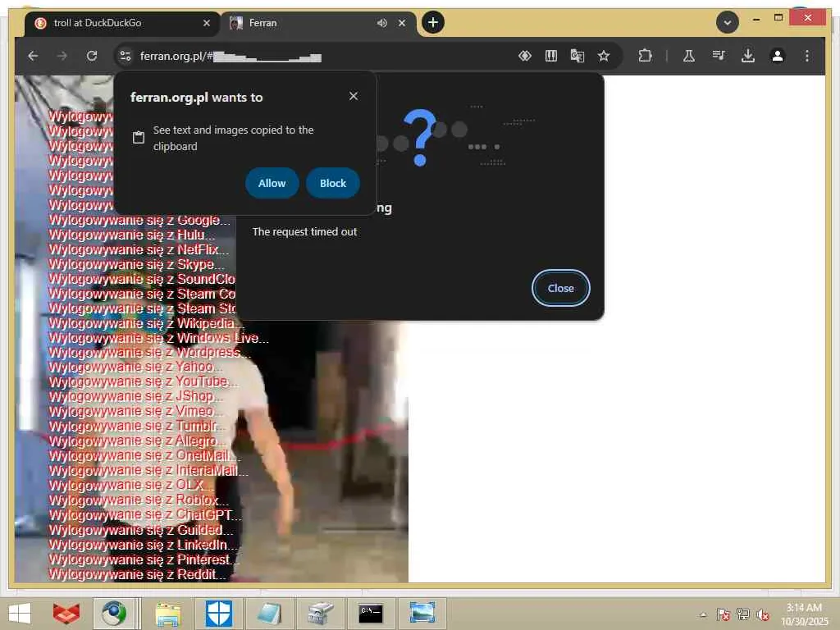The image size is (840, 630).
Task: Open the volume tray icon
Action: [763, 614]
